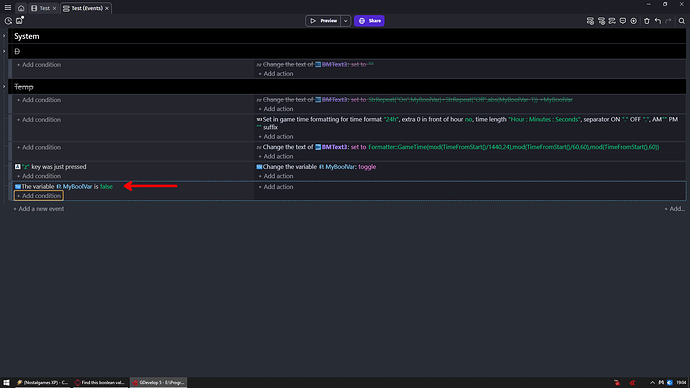Viewport: 690px width, 388px height.
Task: Open Find this boolean val... taskbar window
Action: tap(100, 383)
